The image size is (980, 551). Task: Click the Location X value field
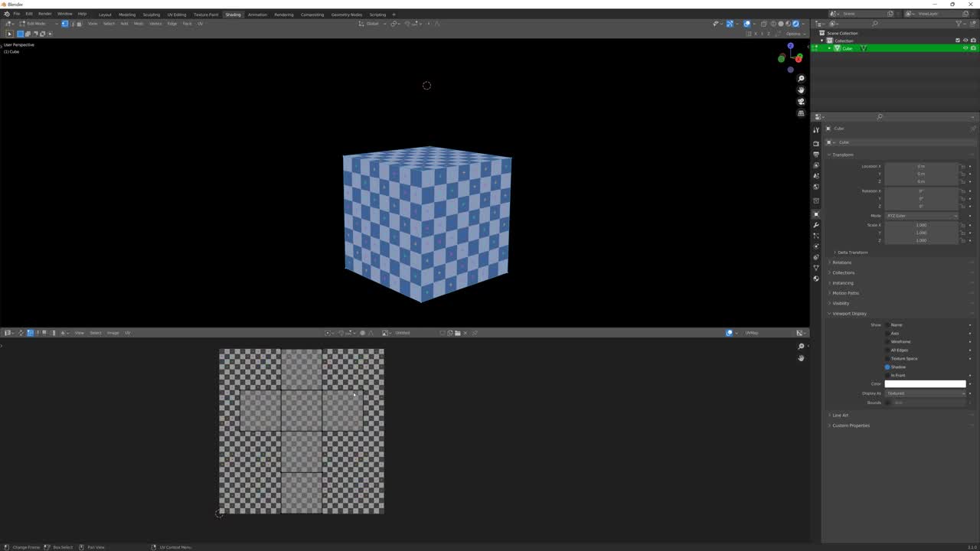pyautogui.click(x=921, y=166)
